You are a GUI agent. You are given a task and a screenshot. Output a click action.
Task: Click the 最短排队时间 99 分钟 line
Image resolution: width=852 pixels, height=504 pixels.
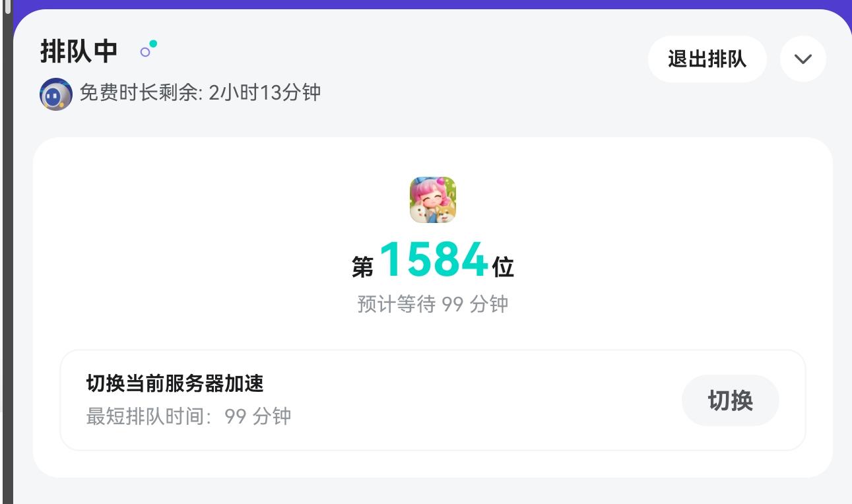(x=189, y=416)
